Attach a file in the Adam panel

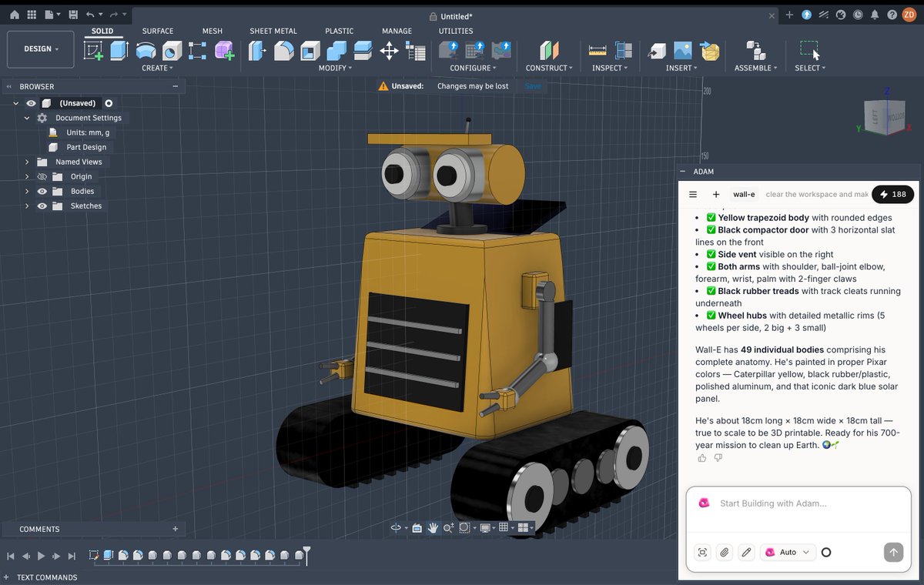point(724,552)
